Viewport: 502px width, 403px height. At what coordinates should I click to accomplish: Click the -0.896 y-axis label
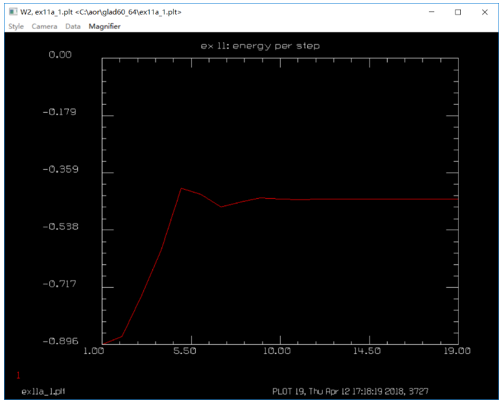[x=60, y=341]
